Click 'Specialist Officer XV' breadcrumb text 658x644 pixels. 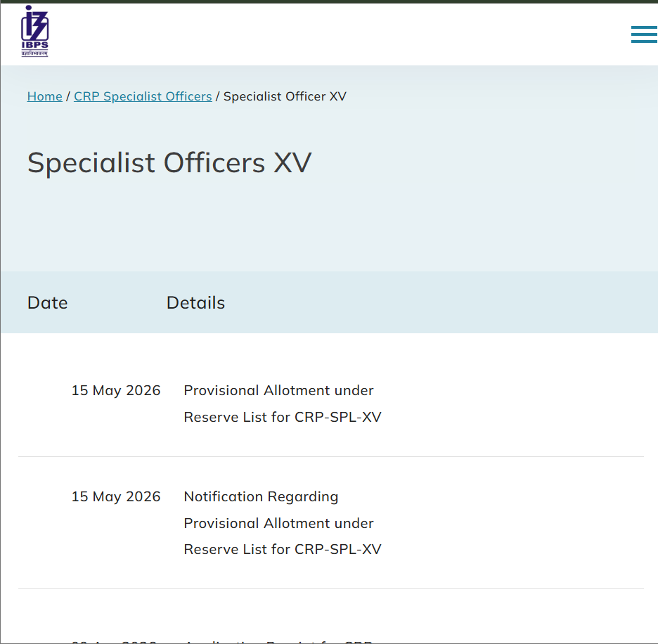click(285, 96)
